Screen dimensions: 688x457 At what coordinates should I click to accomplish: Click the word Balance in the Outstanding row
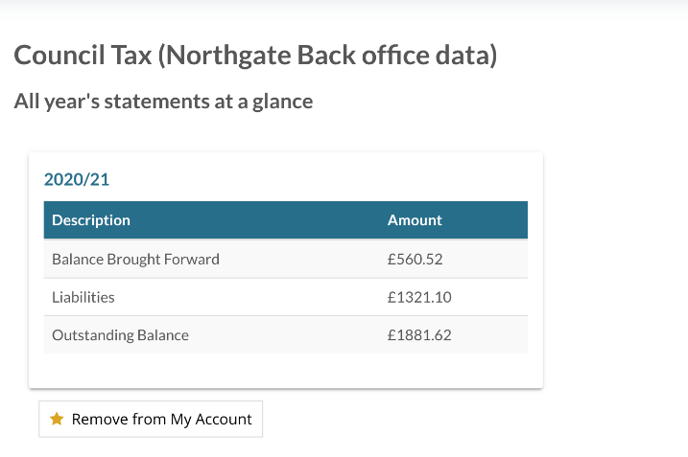[163, 335]
